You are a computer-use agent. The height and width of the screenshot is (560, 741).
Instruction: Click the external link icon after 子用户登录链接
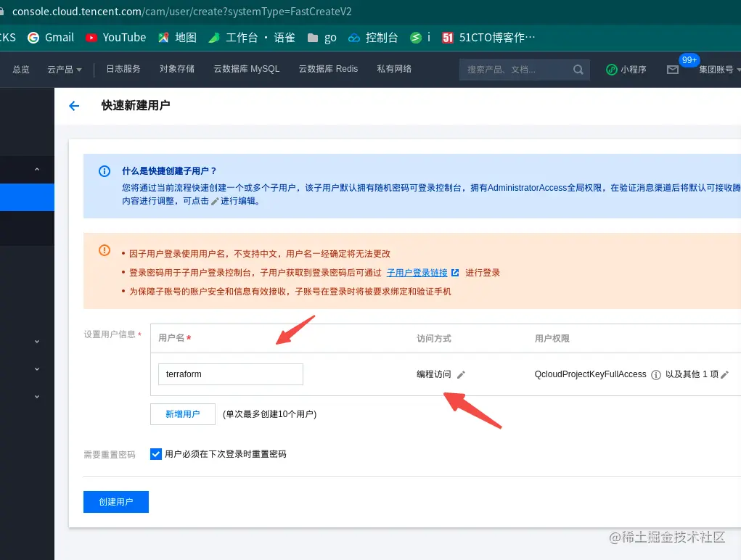coord(455,273)
